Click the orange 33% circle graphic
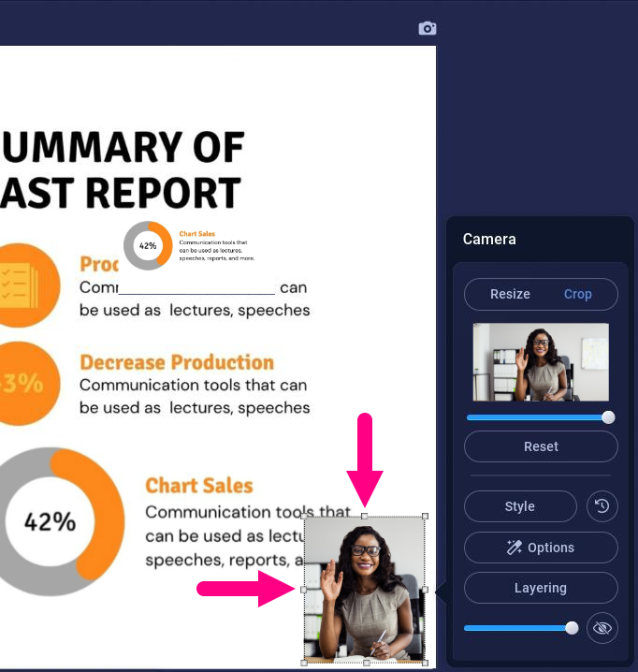638x672 pixels. click(22, 383)
